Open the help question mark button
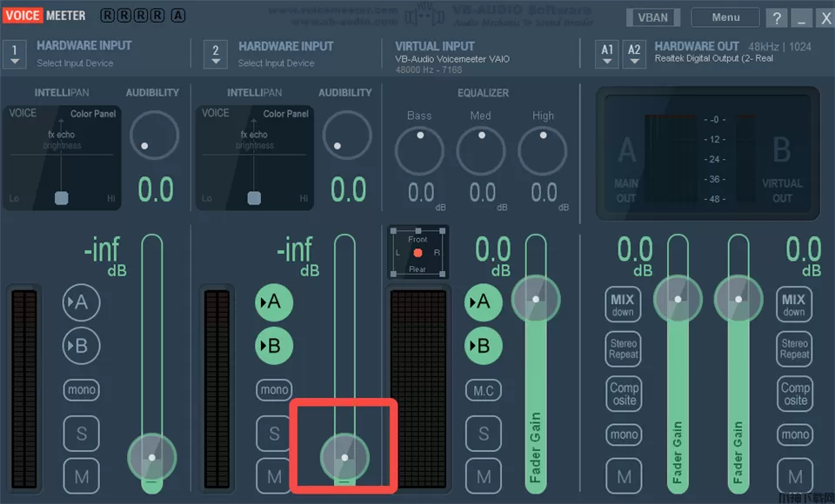Screen dimensions: 835x504 776,17
